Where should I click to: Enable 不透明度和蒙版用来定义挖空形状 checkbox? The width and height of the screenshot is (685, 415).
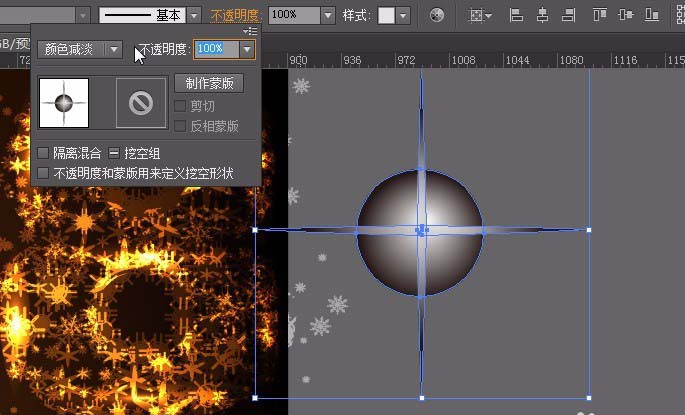coord(43,173)
